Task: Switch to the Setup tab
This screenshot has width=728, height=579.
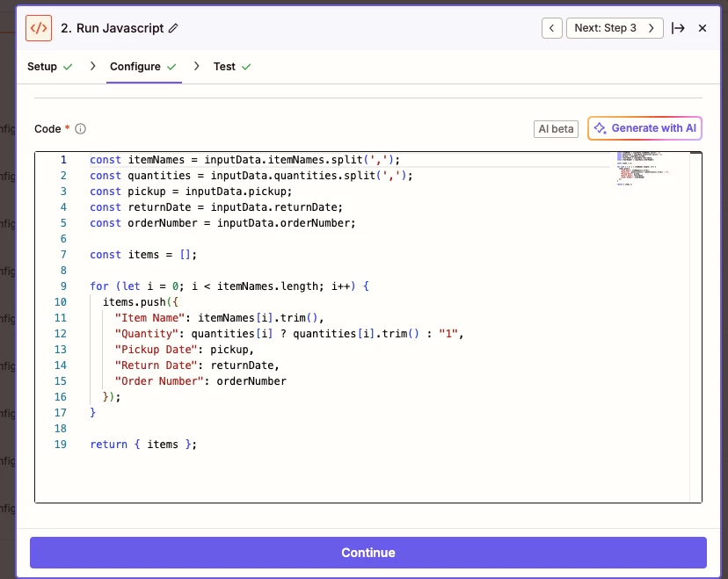Action: tap(50, 67)
